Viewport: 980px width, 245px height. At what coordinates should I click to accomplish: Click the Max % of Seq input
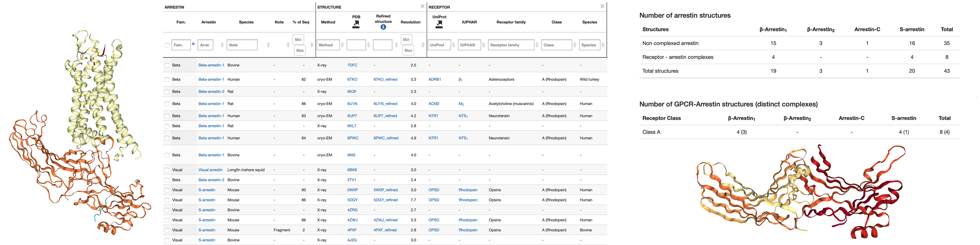(x=300, y=50)
